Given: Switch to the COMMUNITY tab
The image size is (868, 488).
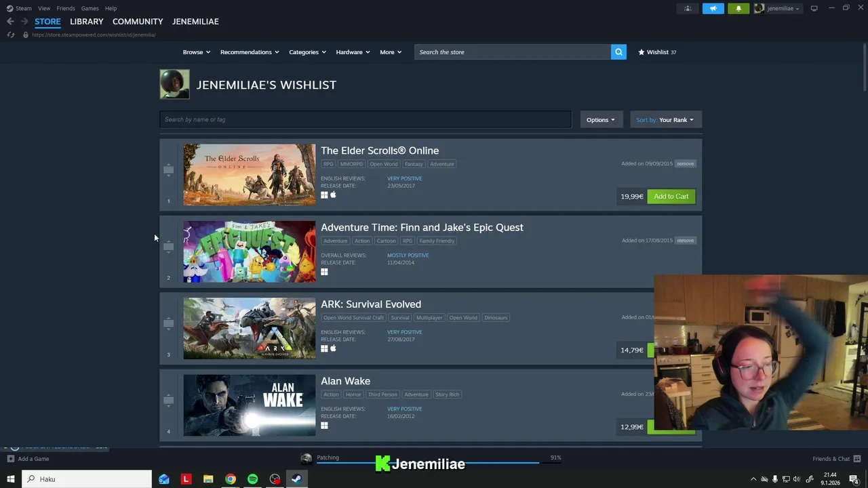Looking at the screenshot, I should (x=138, y=22).
